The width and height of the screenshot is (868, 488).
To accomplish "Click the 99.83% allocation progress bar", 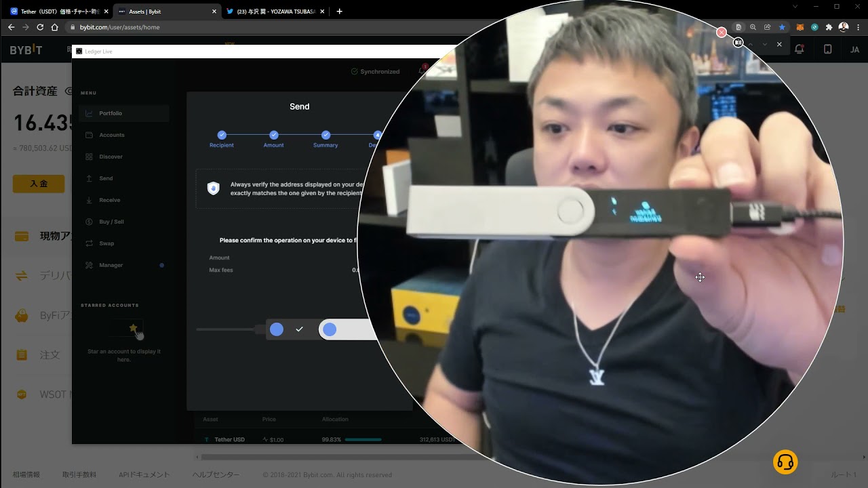I will (363, 439).
